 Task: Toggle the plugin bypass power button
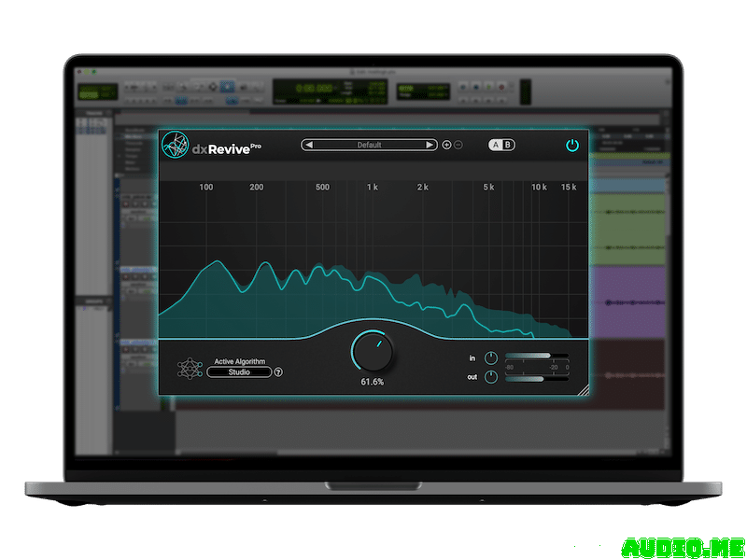[x=572, y=146]
